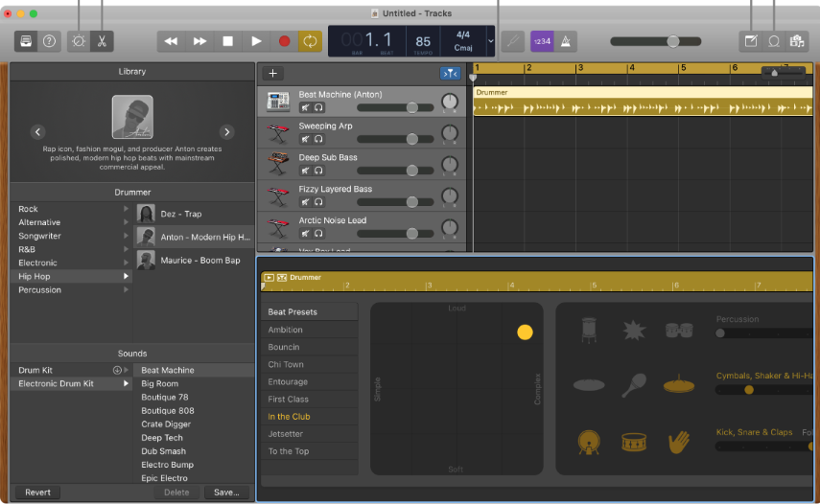Open the Library panel button
This screenshot has width=820, height=504.
(26, 41)
